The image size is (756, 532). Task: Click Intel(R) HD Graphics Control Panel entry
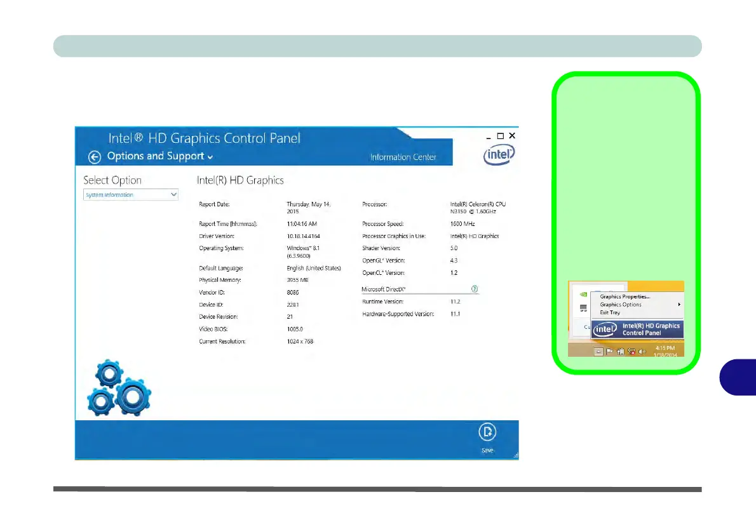637,329
